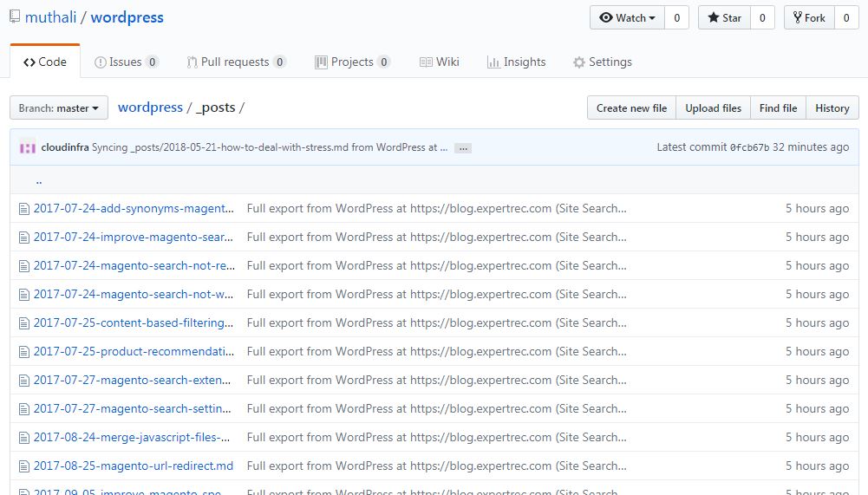The width and height of the screenshot is (868, 495).
Task: Click file icon of 2017-07-25-content-based-filtering row
Action: click(x=23, y=323)
